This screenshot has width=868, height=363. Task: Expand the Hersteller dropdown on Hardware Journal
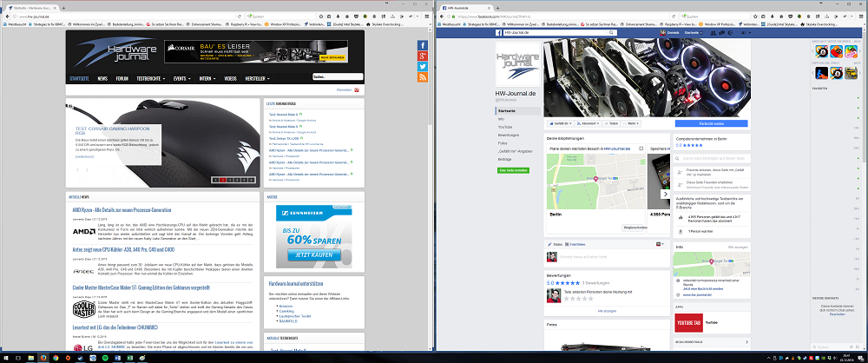pyautogui.click(x=258, y=79)
